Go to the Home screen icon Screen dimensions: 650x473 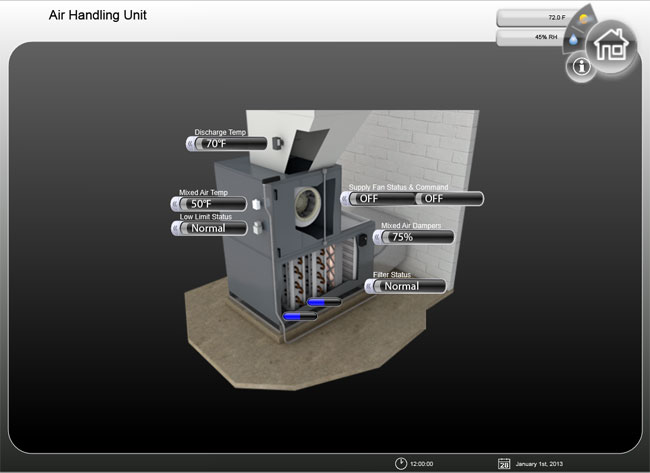tap(611, 46)
